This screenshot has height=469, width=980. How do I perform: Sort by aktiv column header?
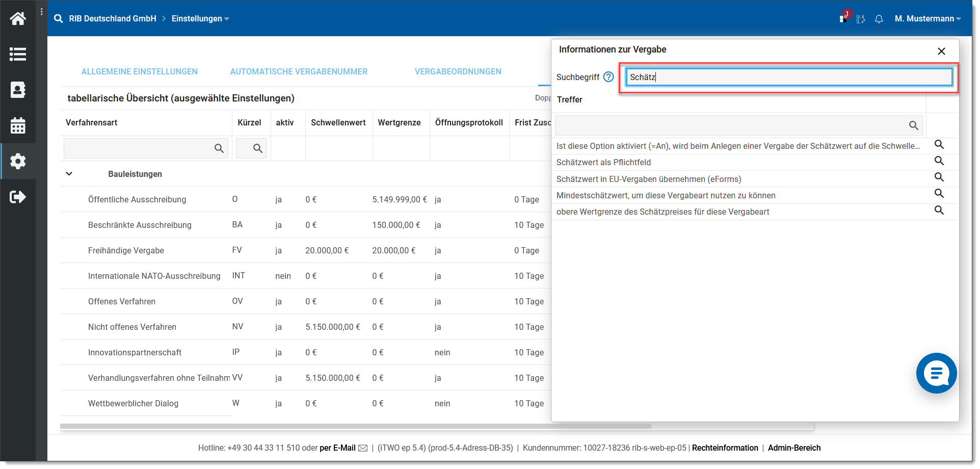pyautogui.click(x=285, y=123)
